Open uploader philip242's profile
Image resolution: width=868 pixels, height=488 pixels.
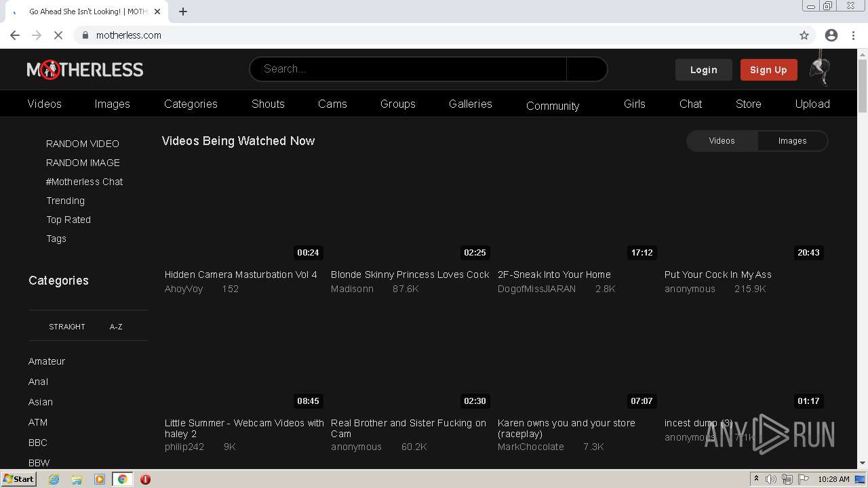coord(184,447)
